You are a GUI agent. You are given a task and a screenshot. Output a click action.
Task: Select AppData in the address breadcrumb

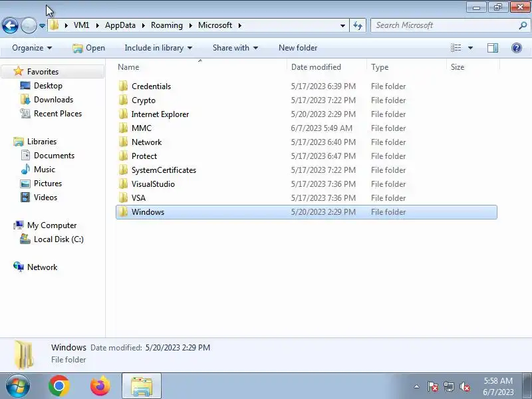point(120,25)
